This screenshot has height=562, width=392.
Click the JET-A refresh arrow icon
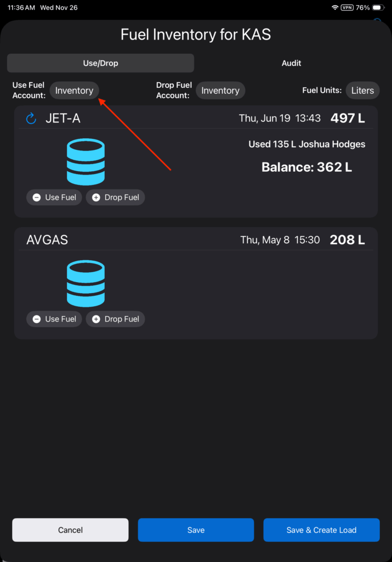[x=31, y=118]
